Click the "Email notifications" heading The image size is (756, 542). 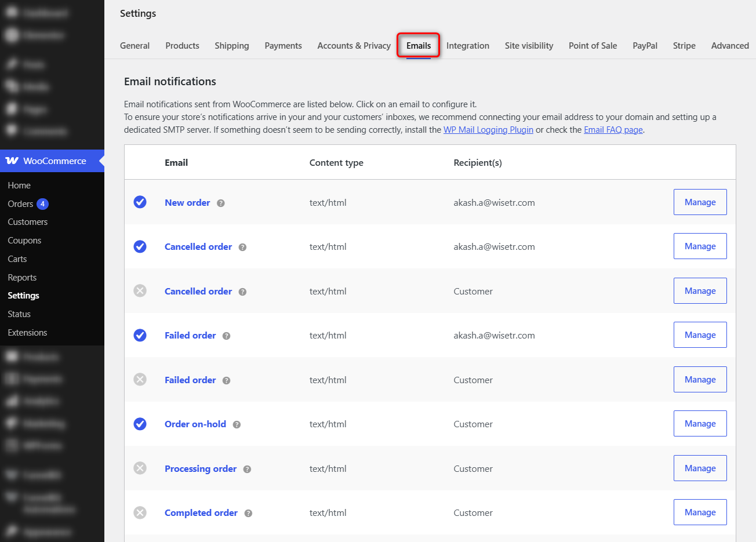(x=170, y=82)
